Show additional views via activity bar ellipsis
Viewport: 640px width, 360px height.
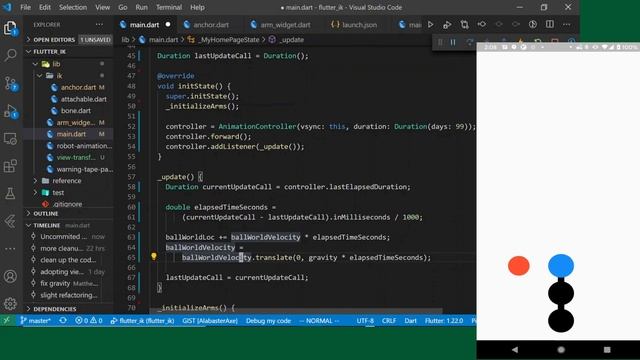[10, 249]
